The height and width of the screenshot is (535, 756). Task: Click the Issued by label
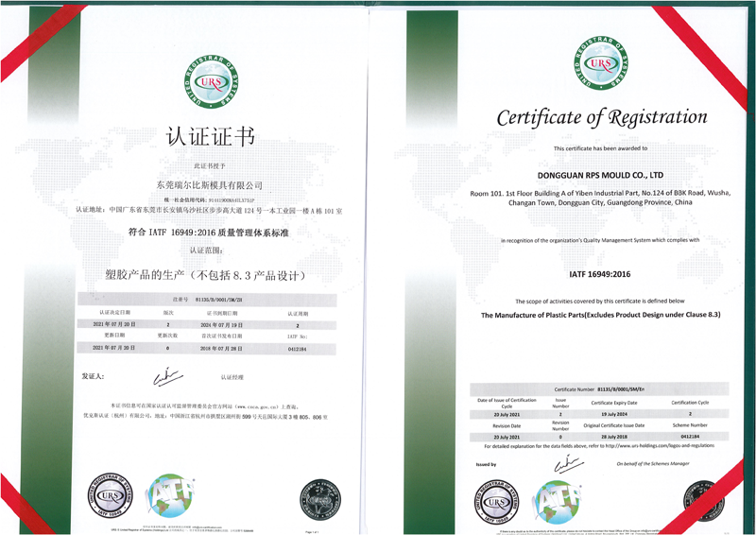[486, 464]
